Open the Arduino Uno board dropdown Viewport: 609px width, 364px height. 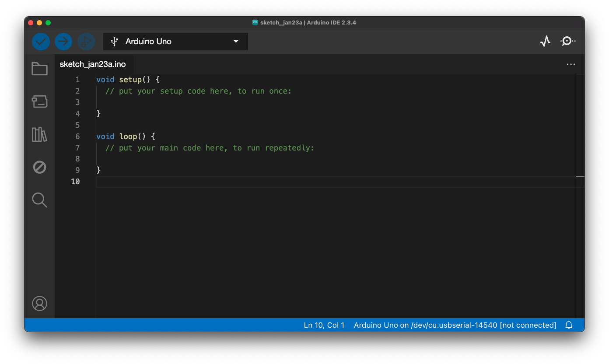click(175, 42)
